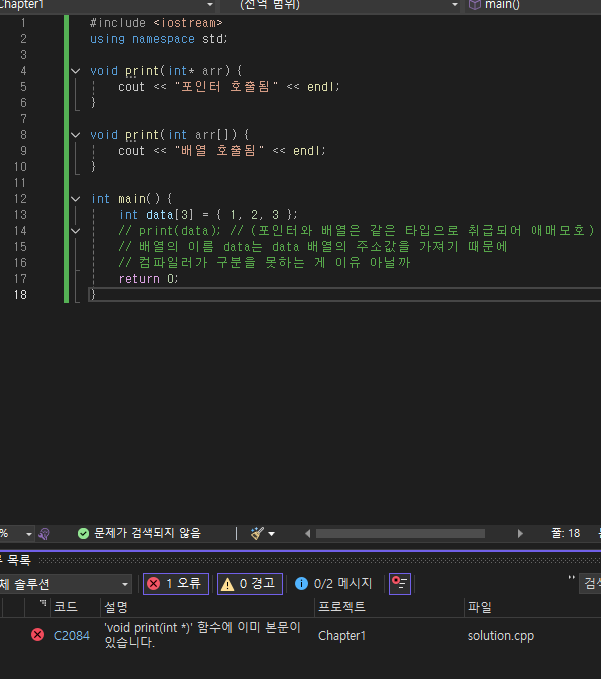Sort by the project column header
Viewport: 601px width, 679px height.
(342, 607)
